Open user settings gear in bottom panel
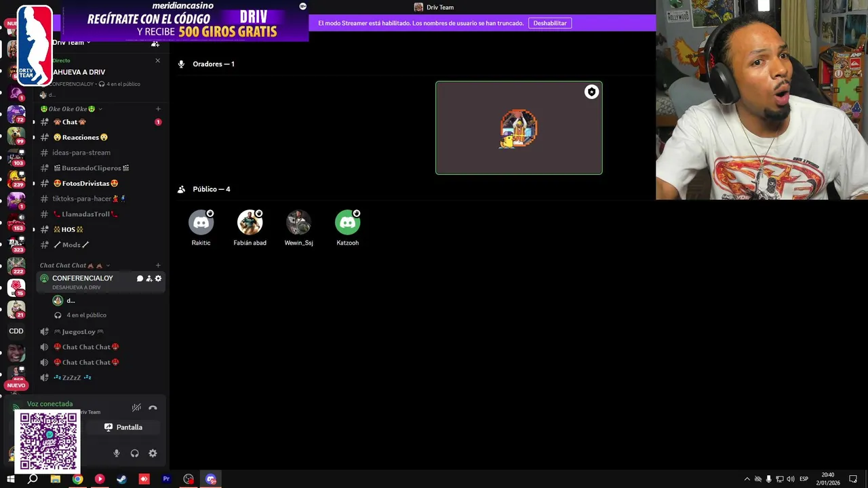 [x=153, y=453]
